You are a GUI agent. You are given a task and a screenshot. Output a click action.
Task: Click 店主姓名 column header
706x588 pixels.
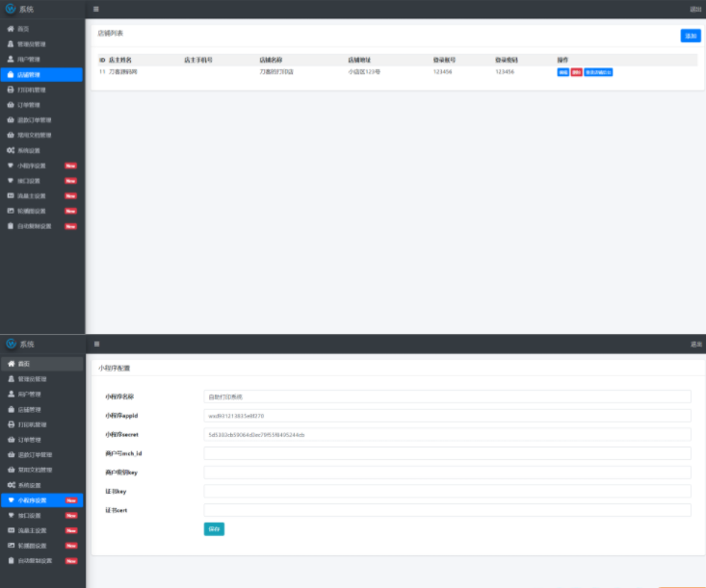(119, 60)
